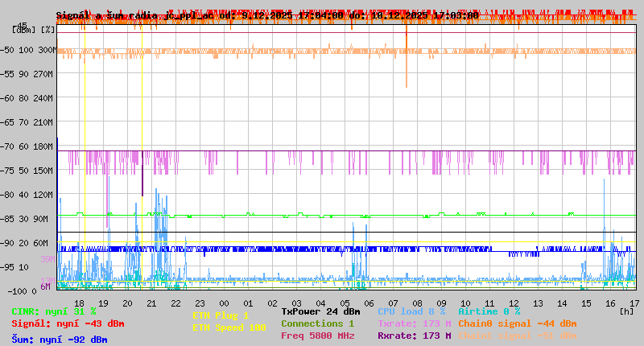Click the '03' hour tick label
This screenshot has height=346, width=644.
[296, 303]
